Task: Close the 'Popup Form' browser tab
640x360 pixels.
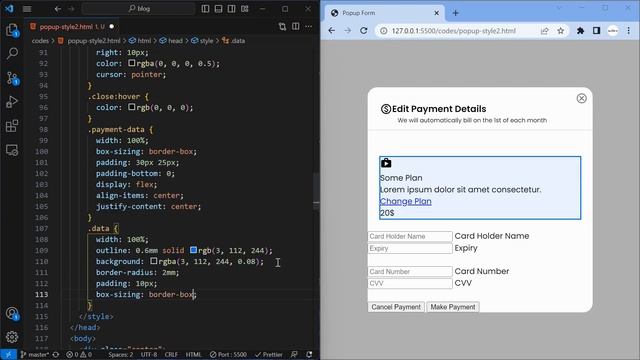Action: [x=436, y=13]
